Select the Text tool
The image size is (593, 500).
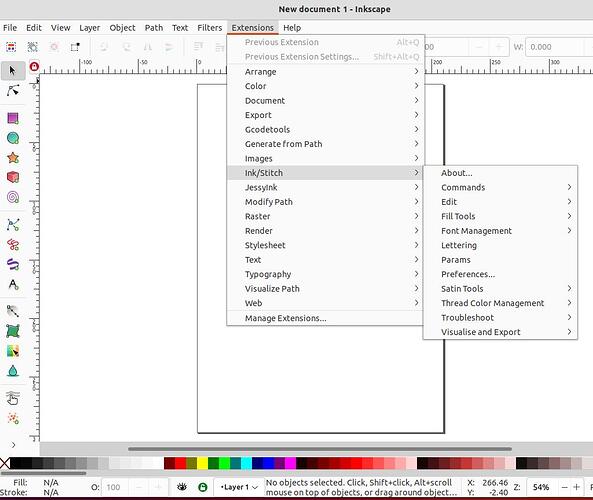(13, 284)
